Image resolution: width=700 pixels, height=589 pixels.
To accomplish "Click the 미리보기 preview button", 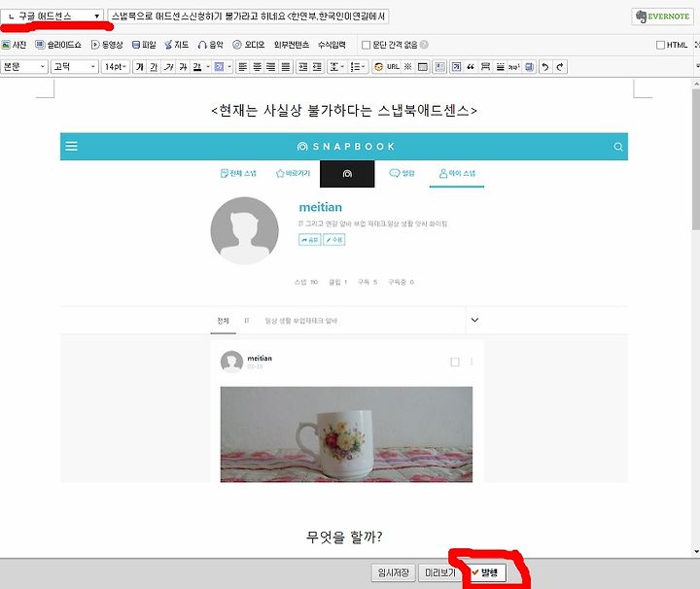I will (x=440, y=572).
